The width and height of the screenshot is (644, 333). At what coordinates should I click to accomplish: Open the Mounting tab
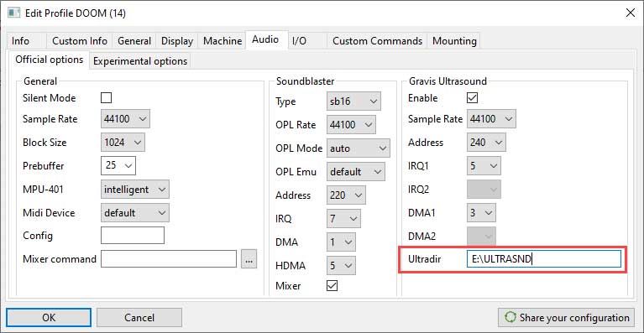pyautogui.click(x=454, y=41)
